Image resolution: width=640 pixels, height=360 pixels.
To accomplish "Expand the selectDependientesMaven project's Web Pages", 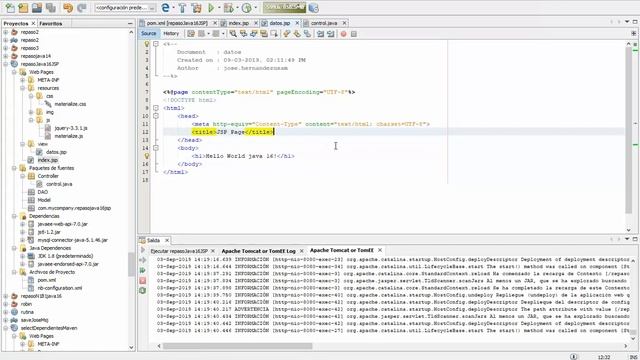I will [14, 336].
